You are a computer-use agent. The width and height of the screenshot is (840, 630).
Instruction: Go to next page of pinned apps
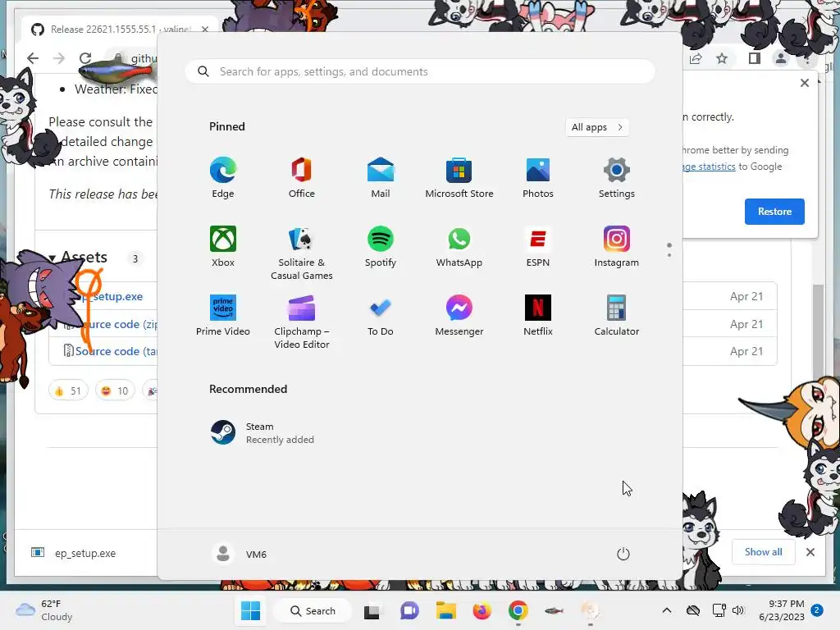[669, 255]
